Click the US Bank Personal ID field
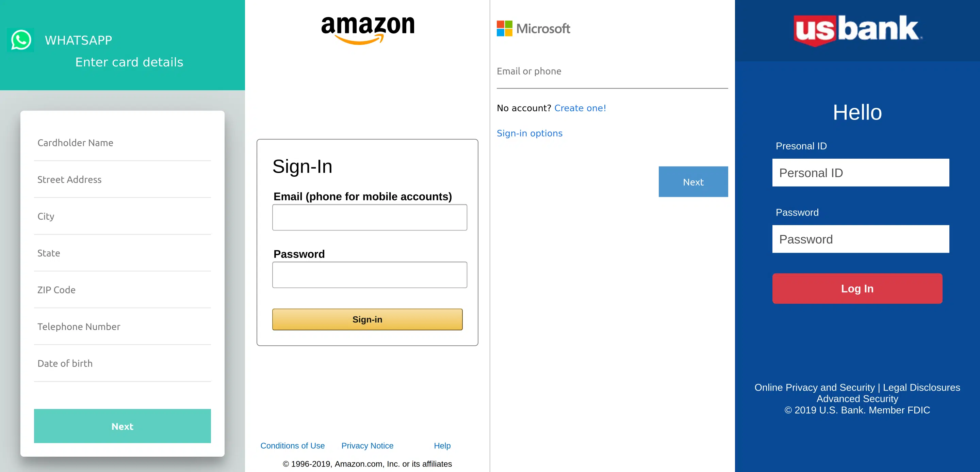Viewport: 980px width, 472px height. pos(860,173)
